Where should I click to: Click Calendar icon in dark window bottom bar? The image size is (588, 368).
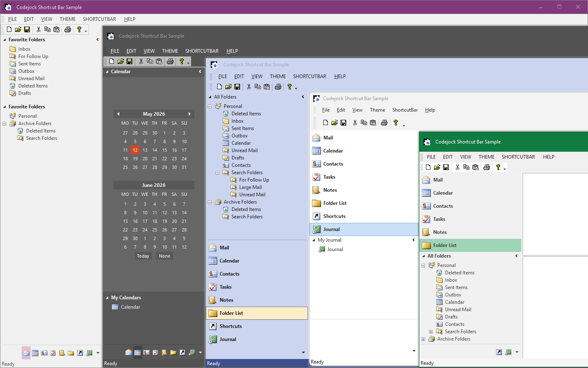(138, 352)
